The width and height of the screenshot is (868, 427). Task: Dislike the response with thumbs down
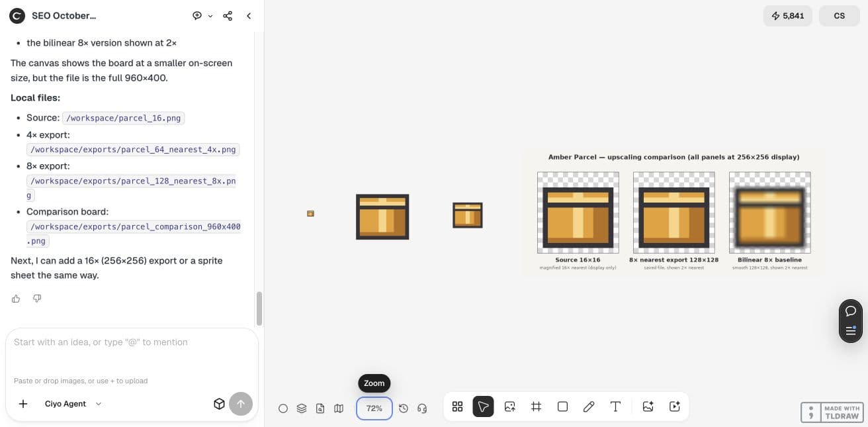pos(37,299)
